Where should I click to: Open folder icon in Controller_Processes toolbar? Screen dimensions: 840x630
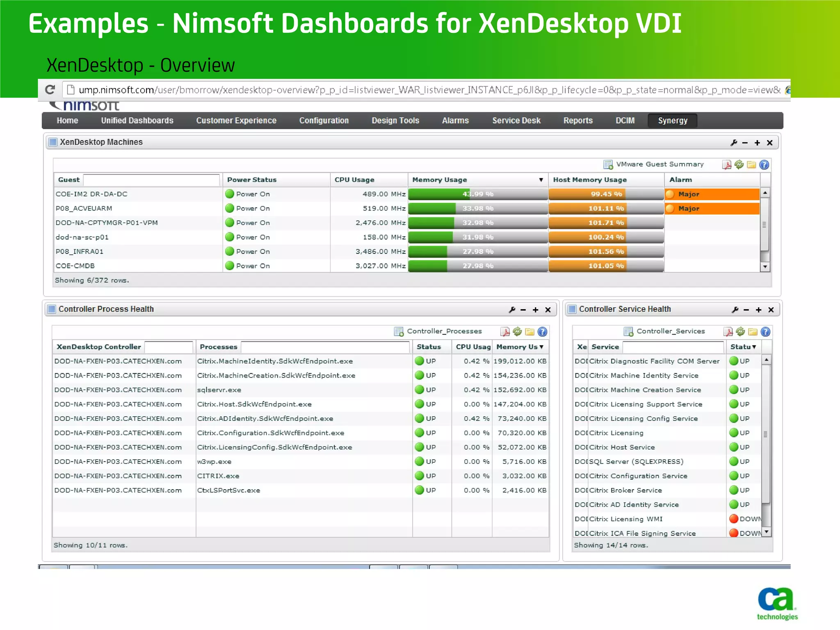point(530,331)
